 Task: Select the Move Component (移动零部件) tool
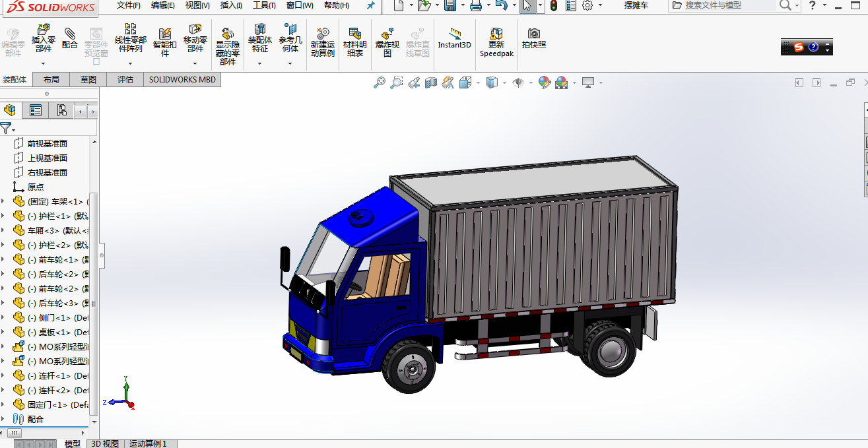click(x=195, y=30)
